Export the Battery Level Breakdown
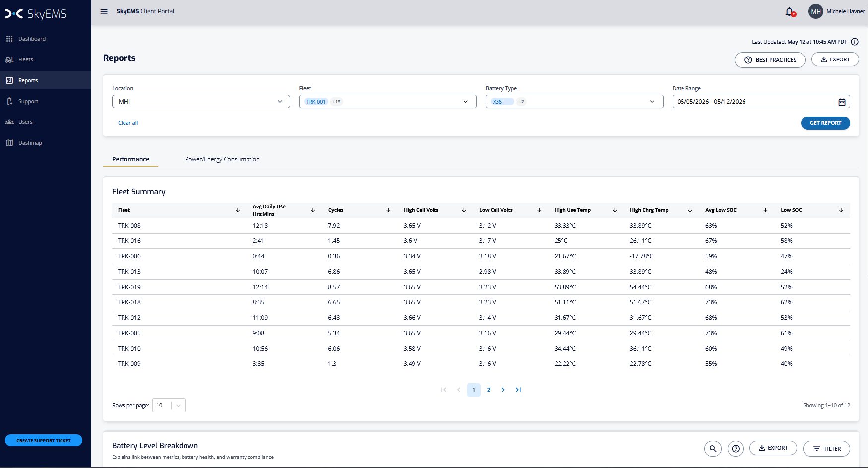The image size is (868, 468). 773,448
